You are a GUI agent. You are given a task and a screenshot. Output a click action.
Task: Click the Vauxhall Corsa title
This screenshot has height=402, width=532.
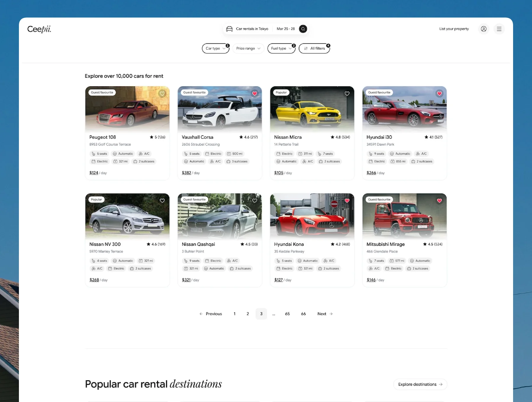click(x=197, y=137)
